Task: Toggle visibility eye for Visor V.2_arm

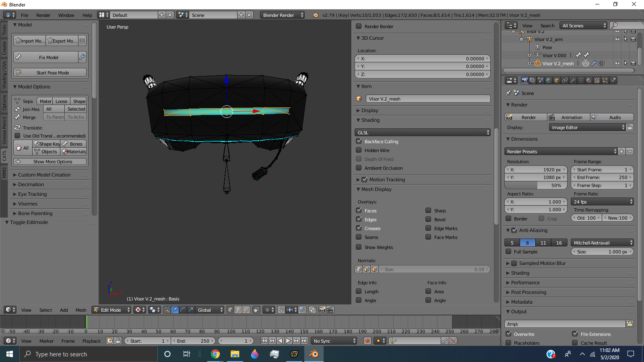Action: click(617, 39)
